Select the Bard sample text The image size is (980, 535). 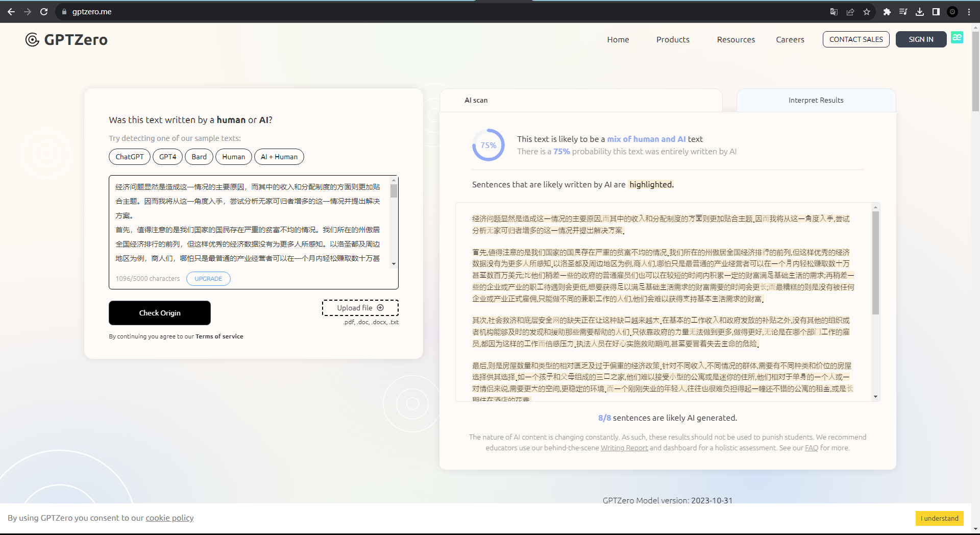[199, 157]
